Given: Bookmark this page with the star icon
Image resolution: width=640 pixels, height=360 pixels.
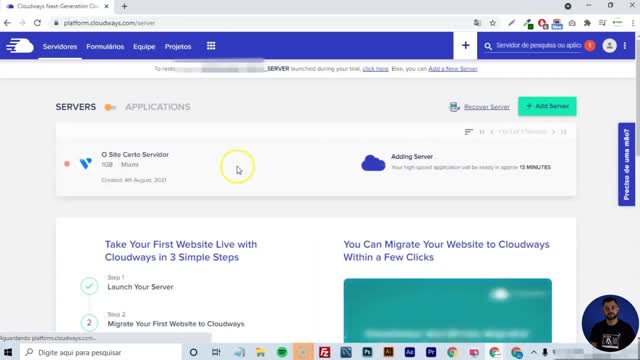Looking at the screenshot, I should click(493, 23).
